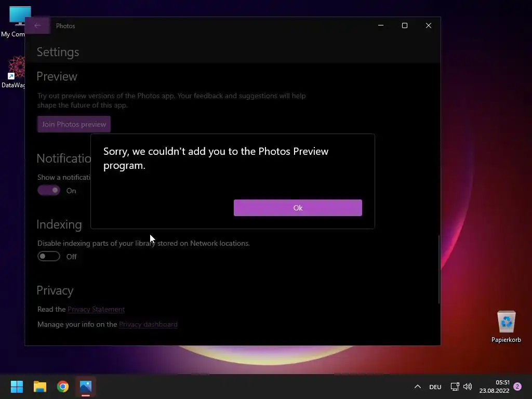The width and height of the screenshot is (532, 399).
Task: Click the Indexing section heading
Action: [59, 224]
